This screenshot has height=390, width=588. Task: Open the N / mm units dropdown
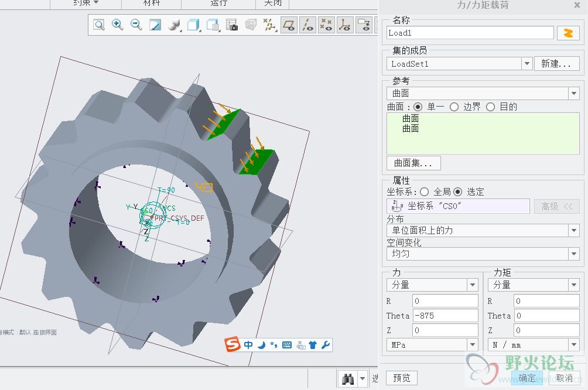point(574,345)
